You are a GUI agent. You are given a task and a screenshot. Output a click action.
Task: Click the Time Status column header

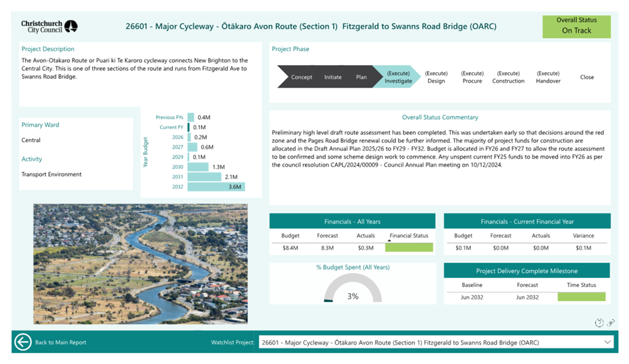pyautogui.click(x=581, y=284)
